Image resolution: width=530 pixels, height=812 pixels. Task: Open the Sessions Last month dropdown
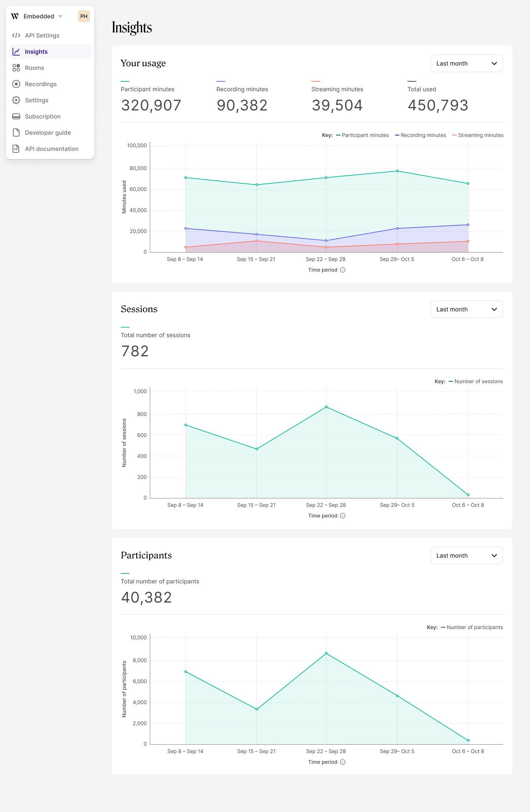(x=467, y=309)
